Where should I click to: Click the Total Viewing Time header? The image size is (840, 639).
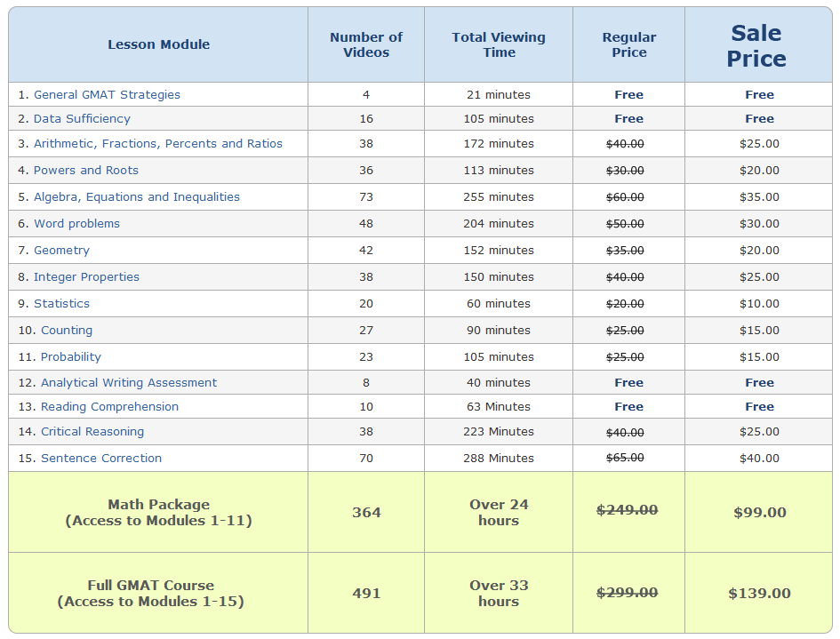[x=498, y=45]
